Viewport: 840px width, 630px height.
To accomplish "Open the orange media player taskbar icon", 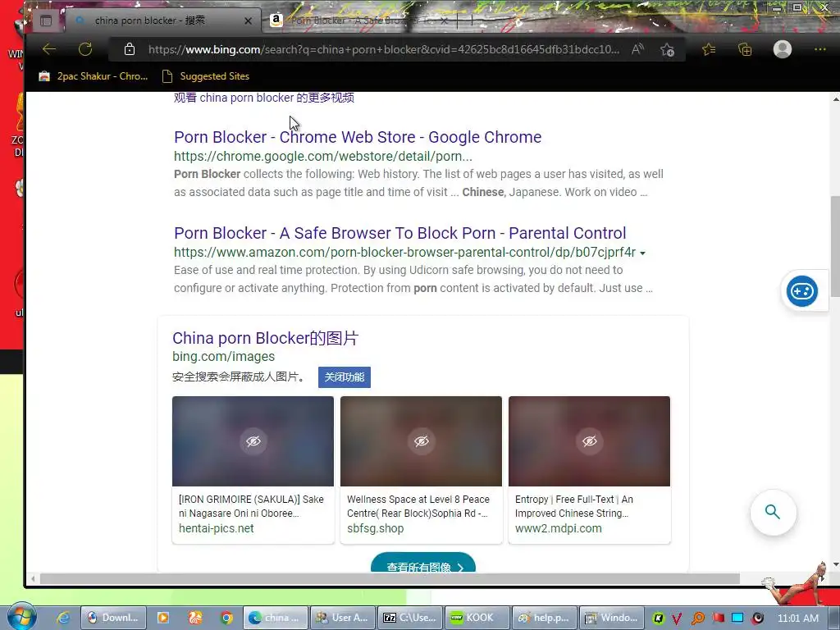I will 163,618.
